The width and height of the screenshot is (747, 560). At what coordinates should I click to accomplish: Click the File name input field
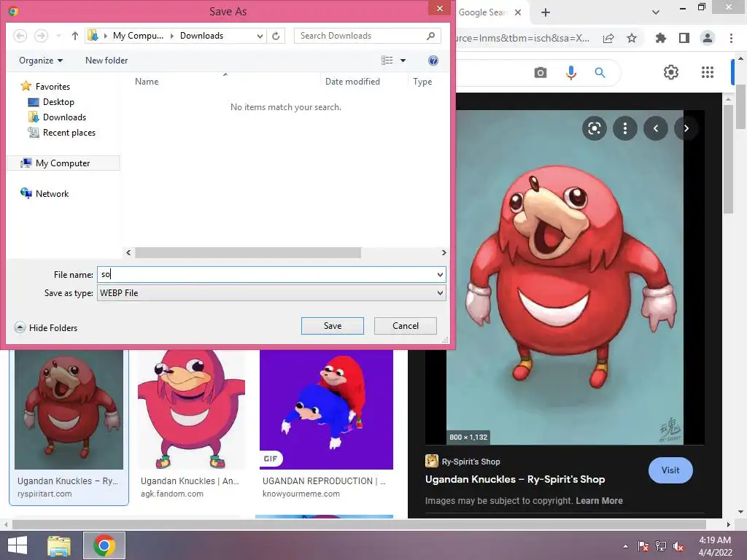[x=267, y=274]
